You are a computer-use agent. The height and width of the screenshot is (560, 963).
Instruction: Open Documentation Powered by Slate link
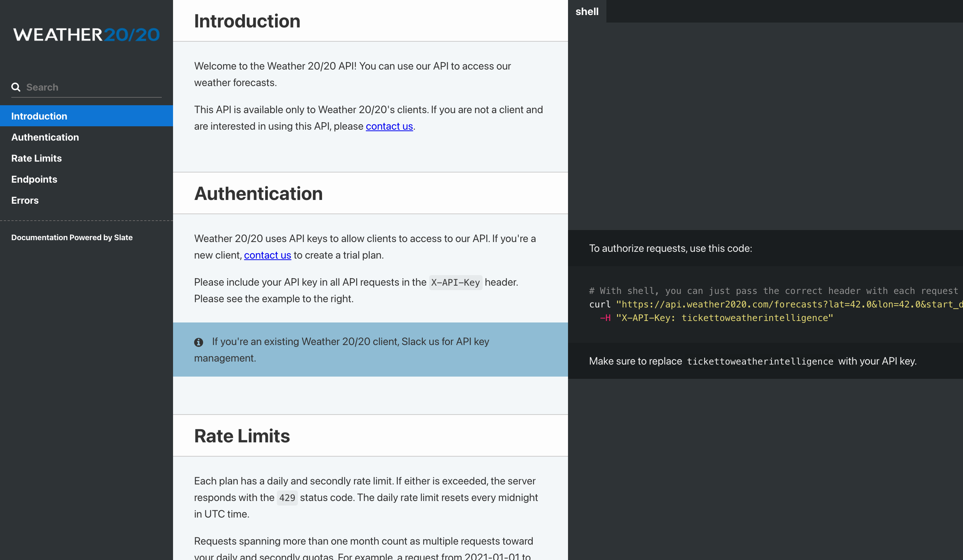[72, 238]
